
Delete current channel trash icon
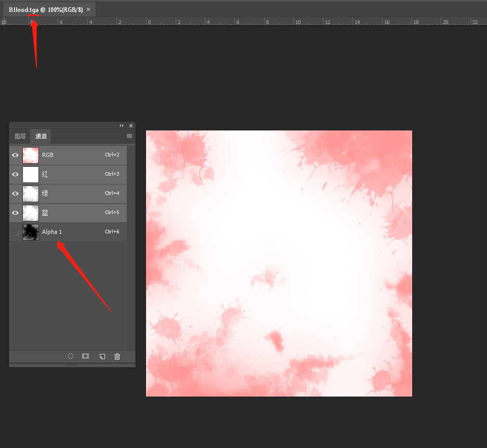tap(117, 357)
